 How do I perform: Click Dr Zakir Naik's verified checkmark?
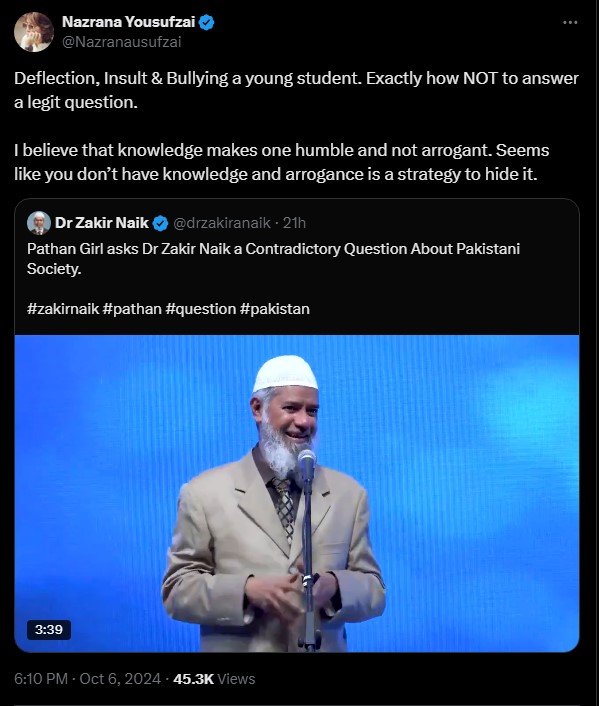161,223
